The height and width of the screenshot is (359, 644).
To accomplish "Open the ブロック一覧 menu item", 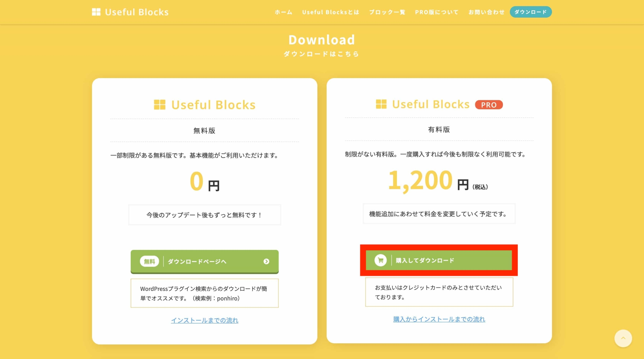I will pos(387,12).
